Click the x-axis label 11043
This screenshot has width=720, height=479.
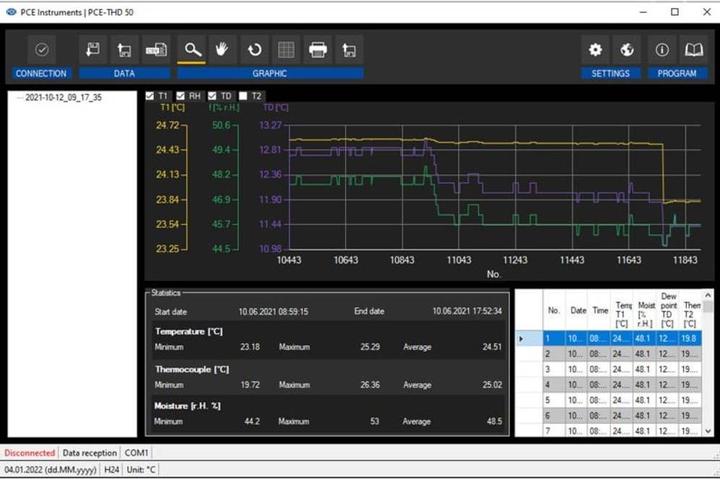point(459,260)
